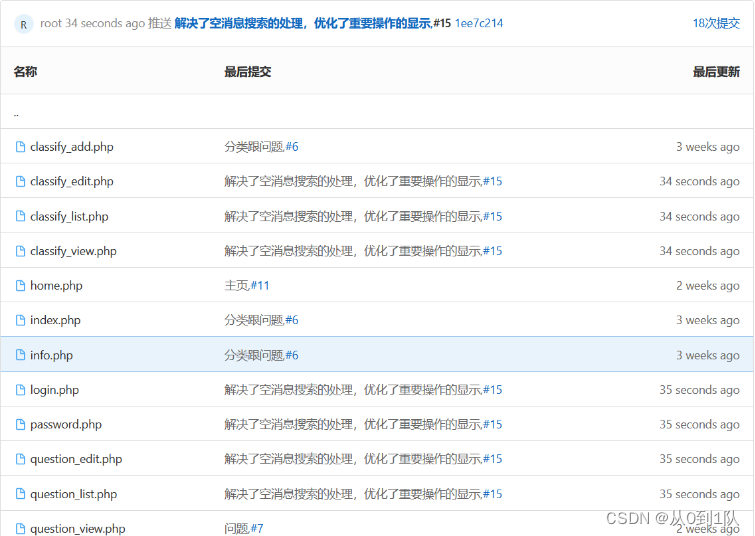The image size is (755, 536).
Task: Go to parent directory via '..' entry
Action: 16,115
